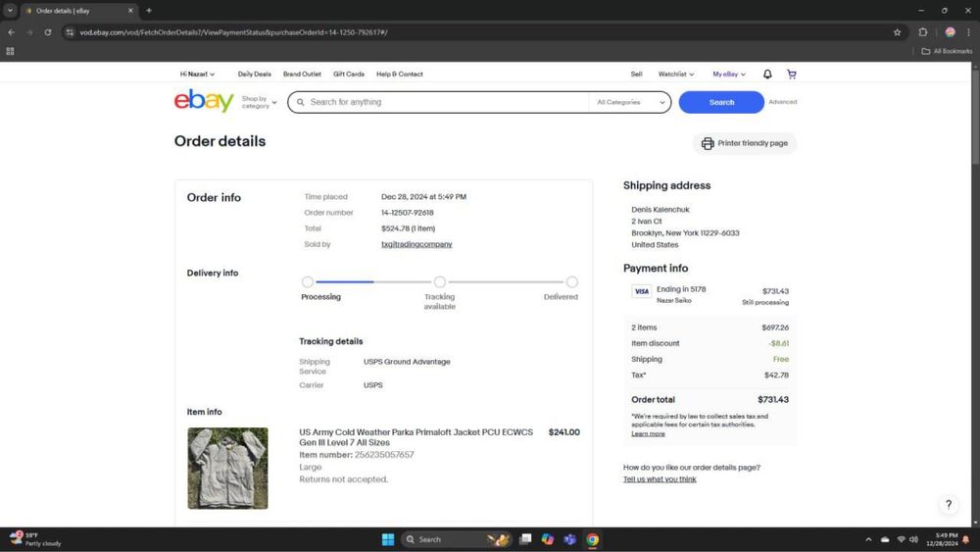
Task: Open the Chrome apps grid icon
Action: point(10,51)
